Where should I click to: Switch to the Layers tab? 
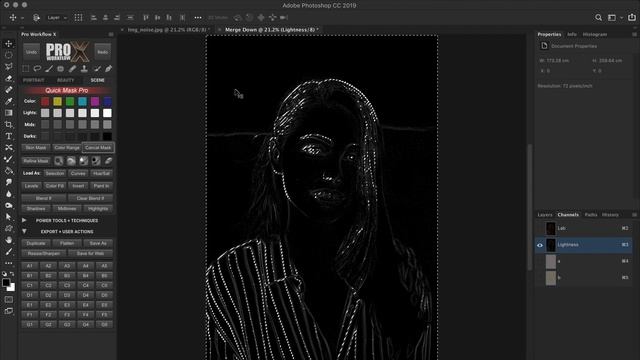point(545,215)
